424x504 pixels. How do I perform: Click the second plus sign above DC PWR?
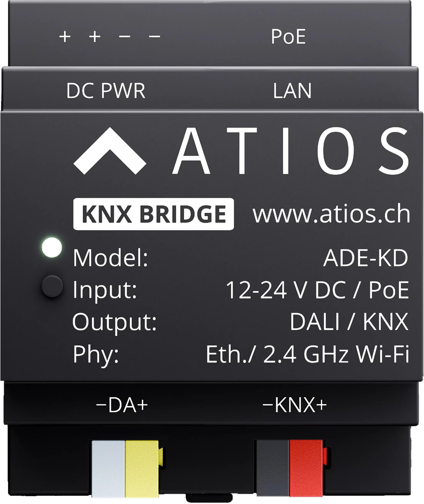(95, 37)
